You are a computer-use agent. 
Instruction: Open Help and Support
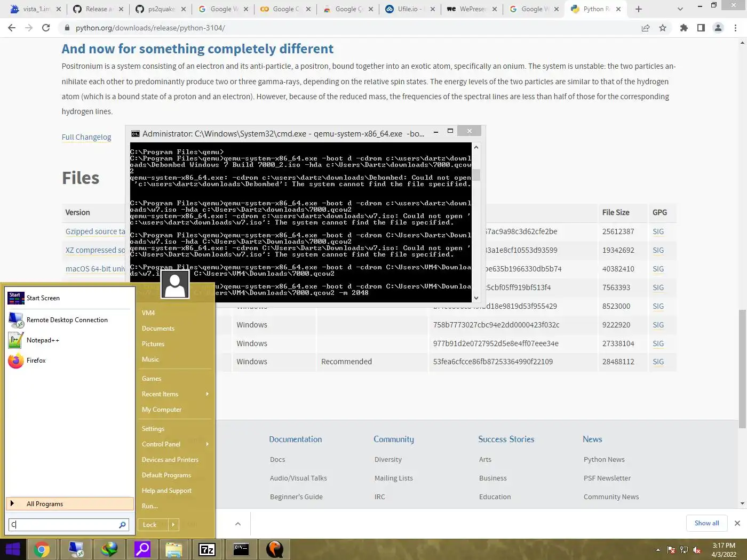pos(166,491)
